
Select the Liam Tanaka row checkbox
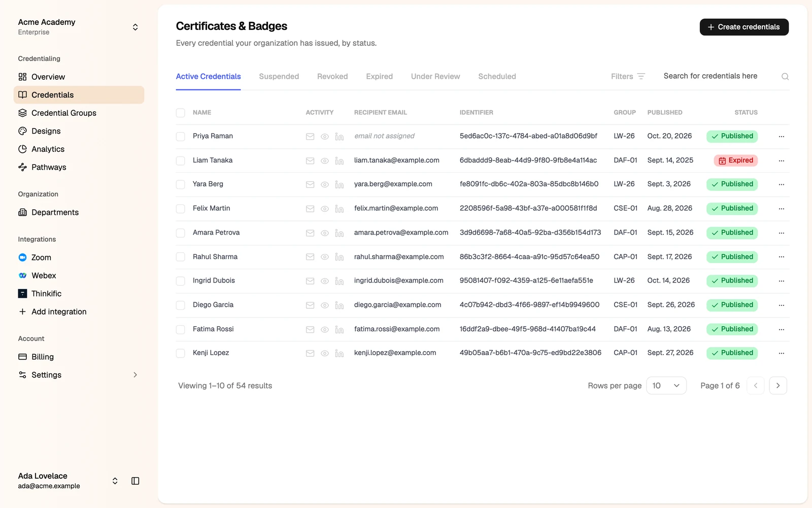click(180, 161)
